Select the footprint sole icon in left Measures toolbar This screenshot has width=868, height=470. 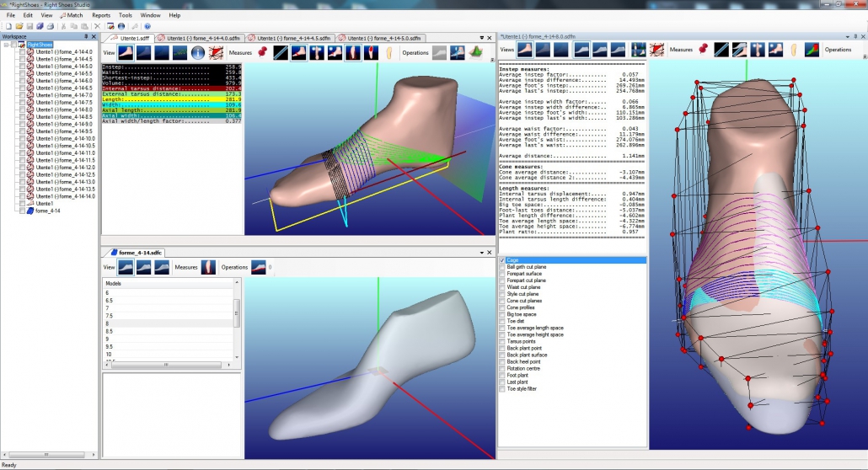coord(389,53)
